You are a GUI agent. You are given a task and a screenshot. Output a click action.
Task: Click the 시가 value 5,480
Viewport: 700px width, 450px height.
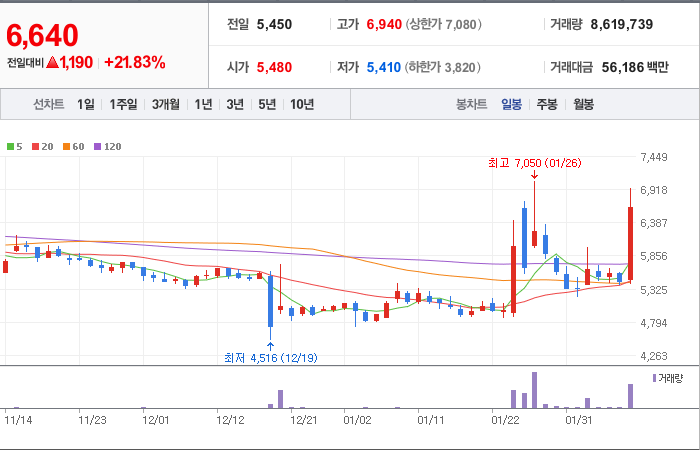pyautogui.click(x=274, y=67)
